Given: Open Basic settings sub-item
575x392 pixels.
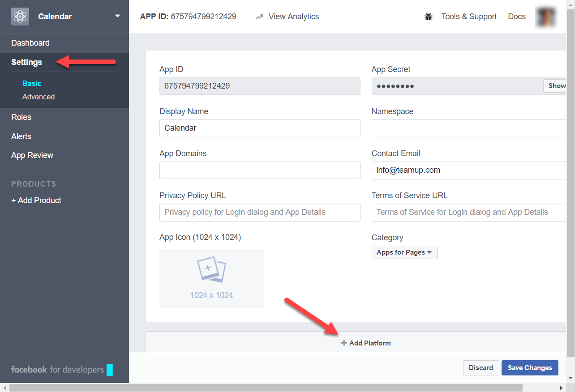Looking at the screenshot, I should coord(32,83).
